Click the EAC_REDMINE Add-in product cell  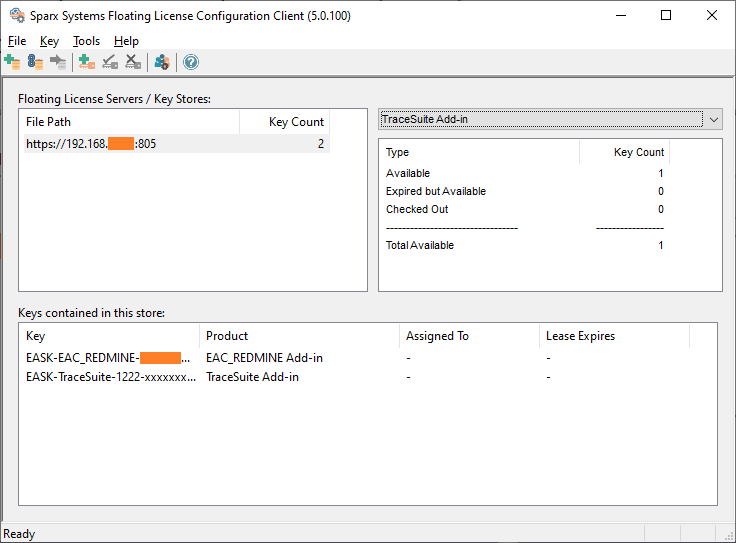click(264, 358)
